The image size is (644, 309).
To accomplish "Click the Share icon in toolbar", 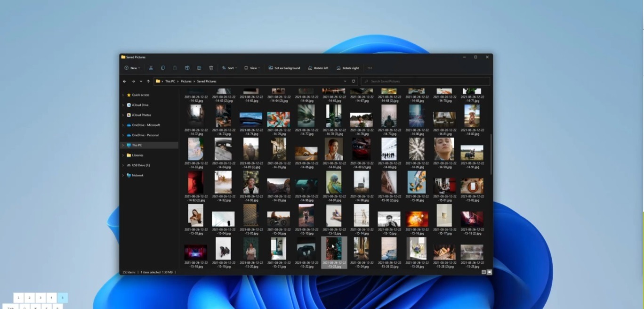I will tap(199, 68).
